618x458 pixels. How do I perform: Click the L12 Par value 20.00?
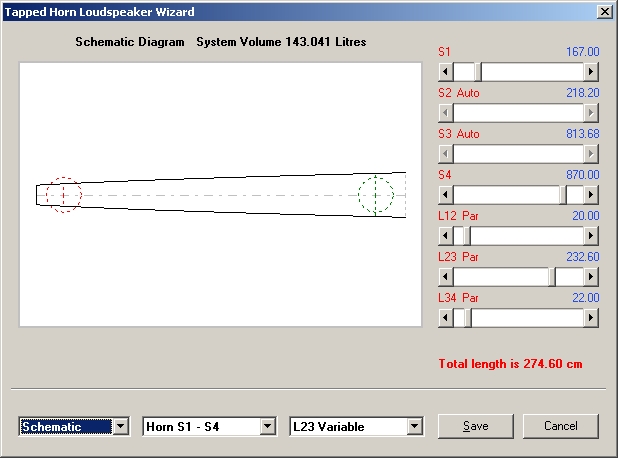586,216
